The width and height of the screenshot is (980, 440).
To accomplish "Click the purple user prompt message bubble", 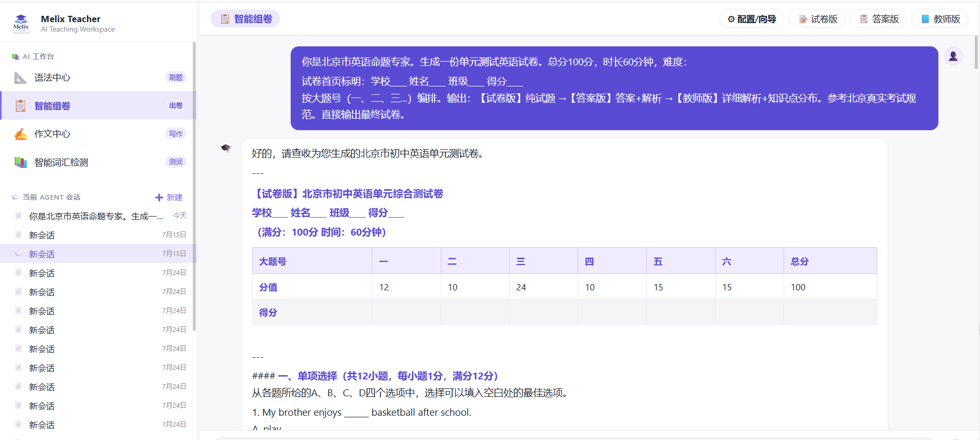I will (x=615, y=88).
